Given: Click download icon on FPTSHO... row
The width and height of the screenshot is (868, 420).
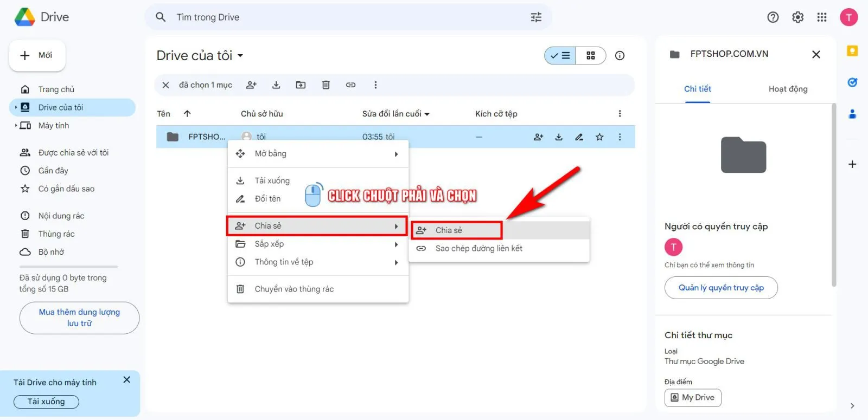Looking at the screenshot, I should click(x=559, y=137).
